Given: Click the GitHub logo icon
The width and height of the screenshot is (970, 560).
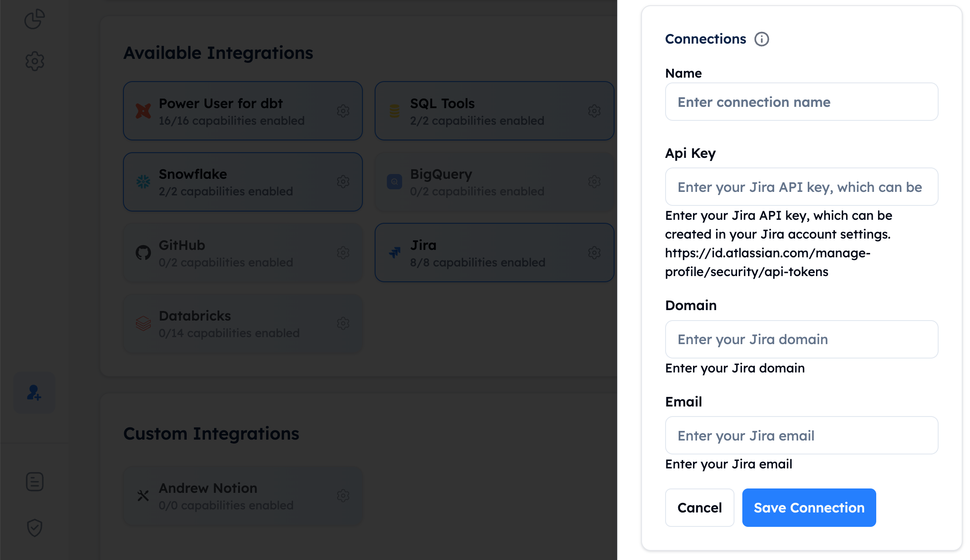Looking at the screenshot, I should pyautogui.click(x=143, y=253).
